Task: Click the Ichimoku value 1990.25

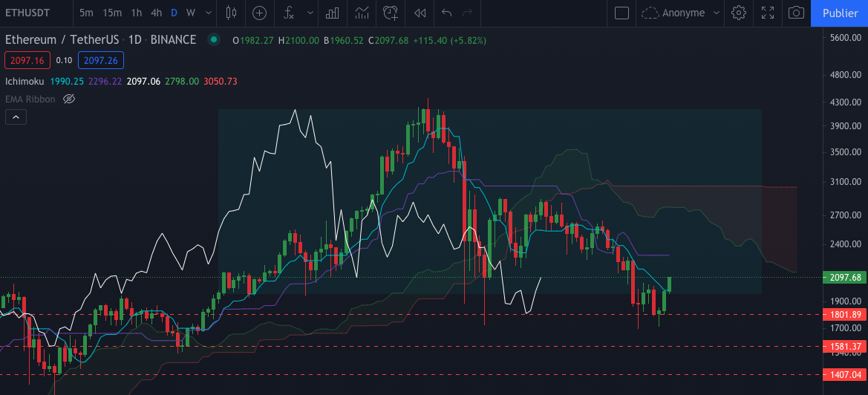Action: pos(67,82)
